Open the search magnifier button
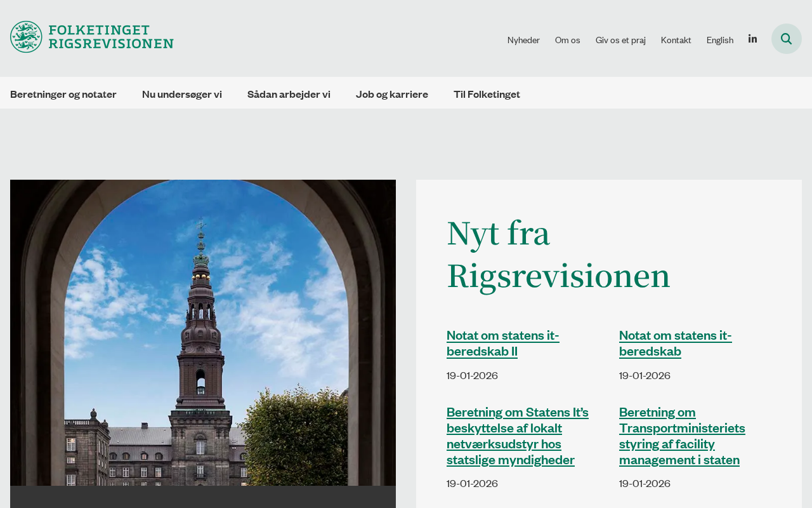 [787, 39]
